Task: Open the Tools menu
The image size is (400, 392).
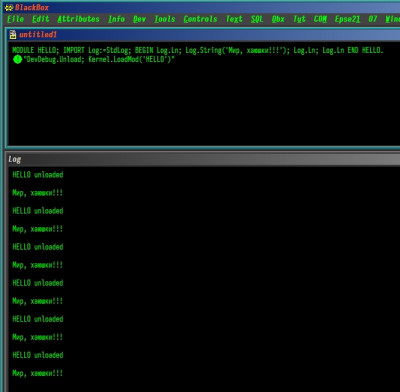Action: 165,19
